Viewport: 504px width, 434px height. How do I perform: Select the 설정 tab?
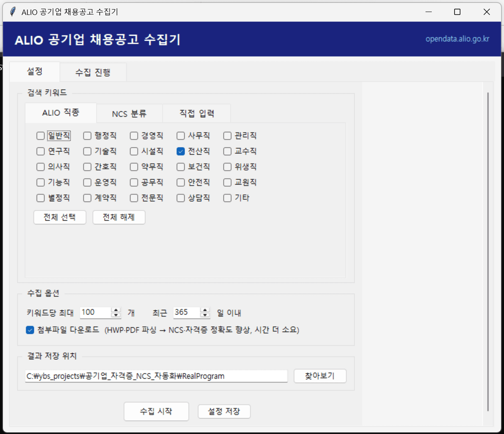35,71
